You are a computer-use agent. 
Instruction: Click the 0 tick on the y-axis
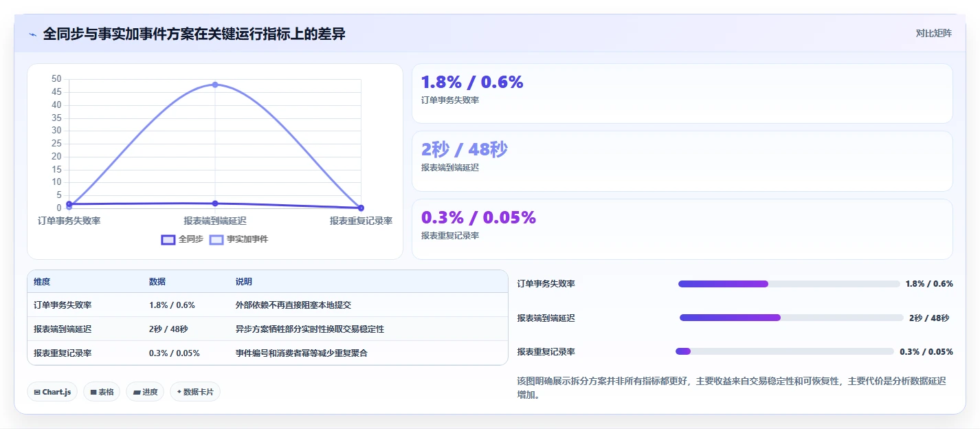coord(59,208)
